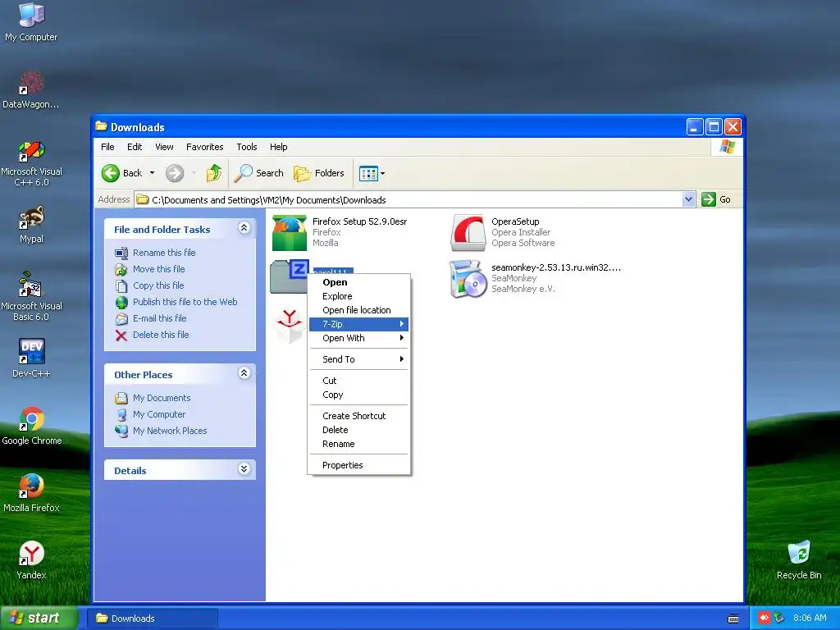Viewport: 840px width, 630px height.
Task: Open Google Chrome desktop shortcut
Action: click(x=32, y=426)
